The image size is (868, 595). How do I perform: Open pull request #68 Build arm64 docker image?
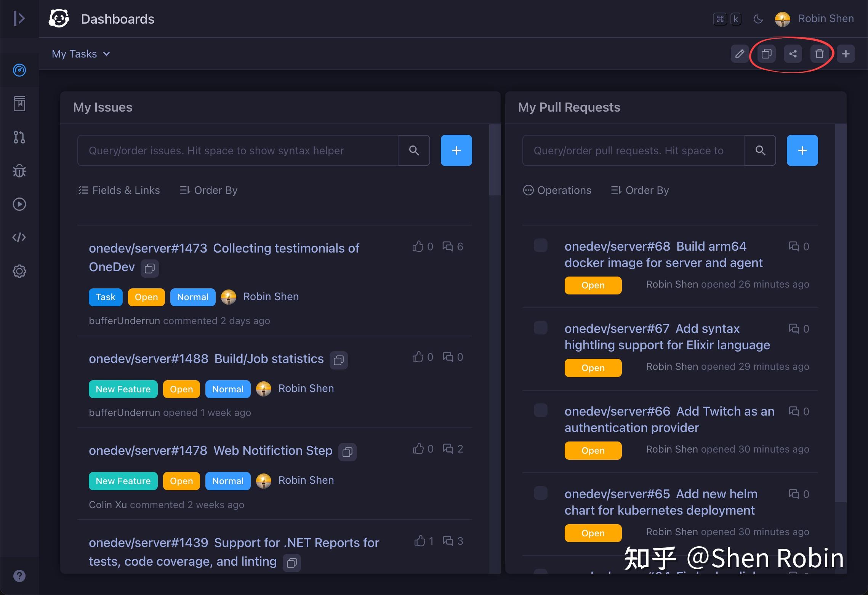coord(663,254)
